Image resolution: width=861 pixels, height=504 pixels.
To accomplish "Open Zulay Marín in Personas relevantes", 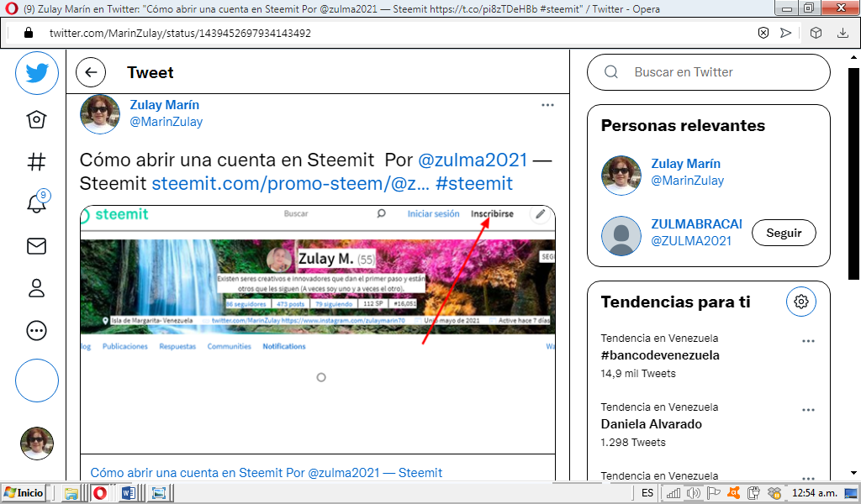I will (686, 164).
